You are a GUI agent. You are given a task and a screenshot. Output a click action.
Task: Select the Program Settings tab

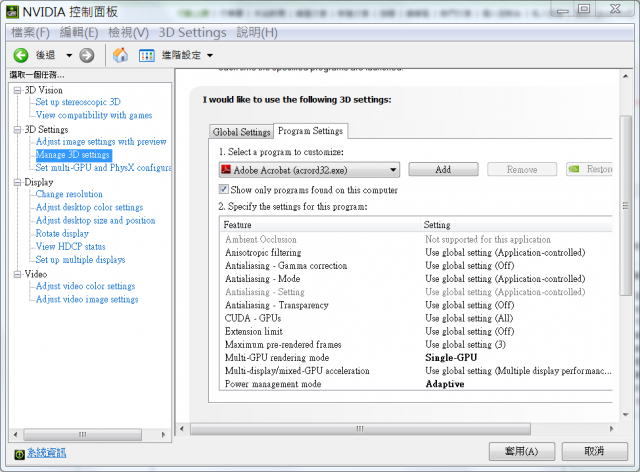[310, 131]
